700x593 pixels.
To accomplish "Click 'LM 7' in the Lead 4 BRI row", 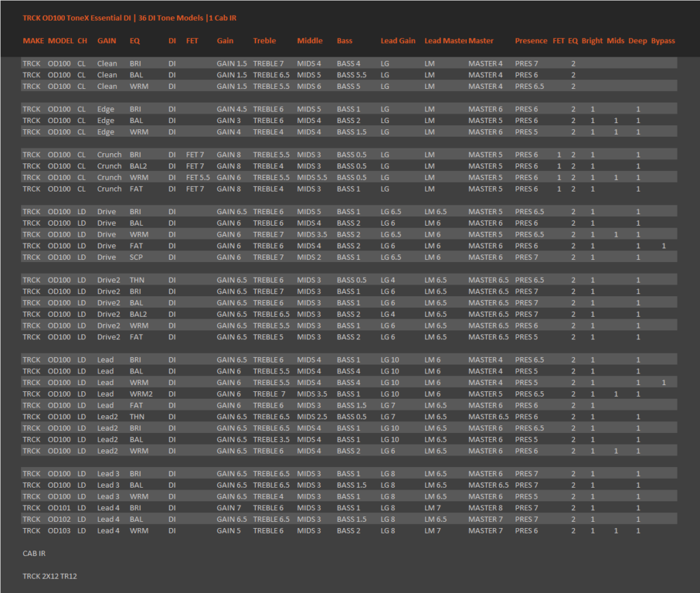I will (433, 508).
